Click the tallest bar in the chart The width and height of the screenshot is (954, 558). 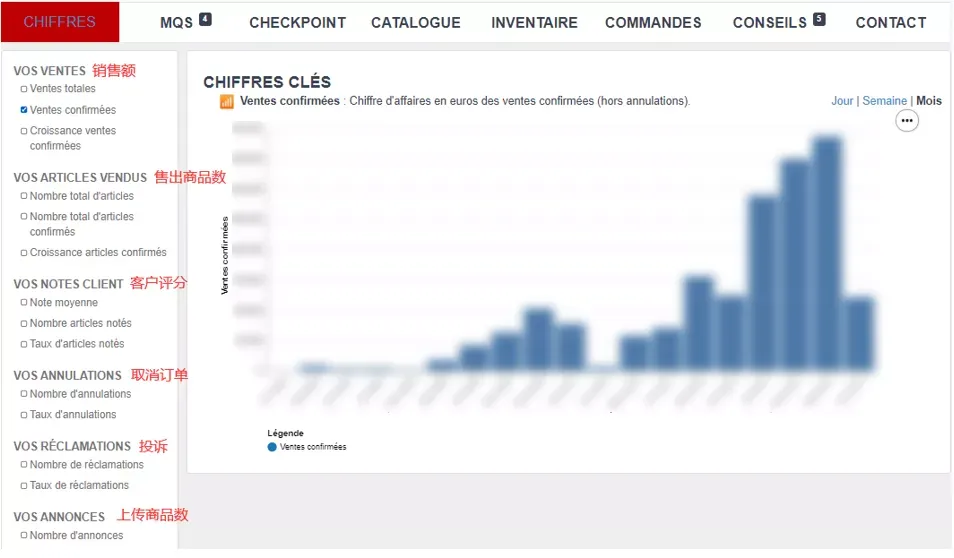[x=827, y=254]
